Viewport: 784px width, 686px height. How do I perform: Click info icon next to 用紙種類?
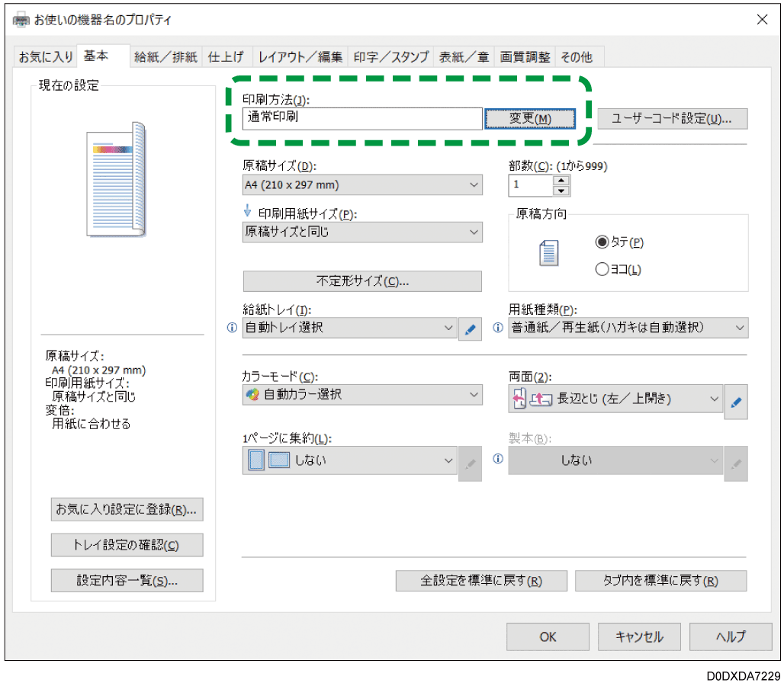pos(498,329)
